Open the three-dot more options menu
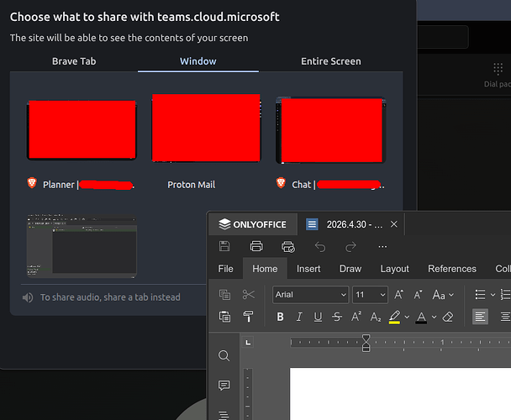The image size is (511, 420). click(382, 247)
